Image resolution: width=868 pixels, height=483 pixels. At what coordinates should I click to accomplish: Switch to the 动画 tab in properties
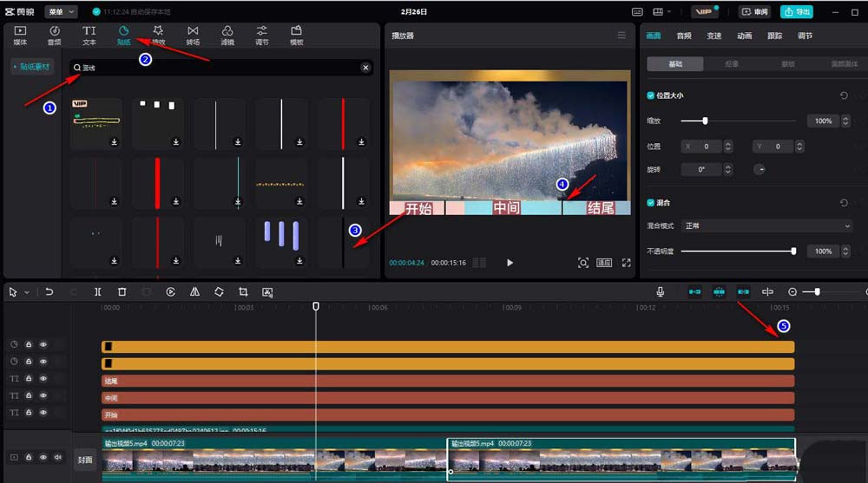click(x=744, y=36)
